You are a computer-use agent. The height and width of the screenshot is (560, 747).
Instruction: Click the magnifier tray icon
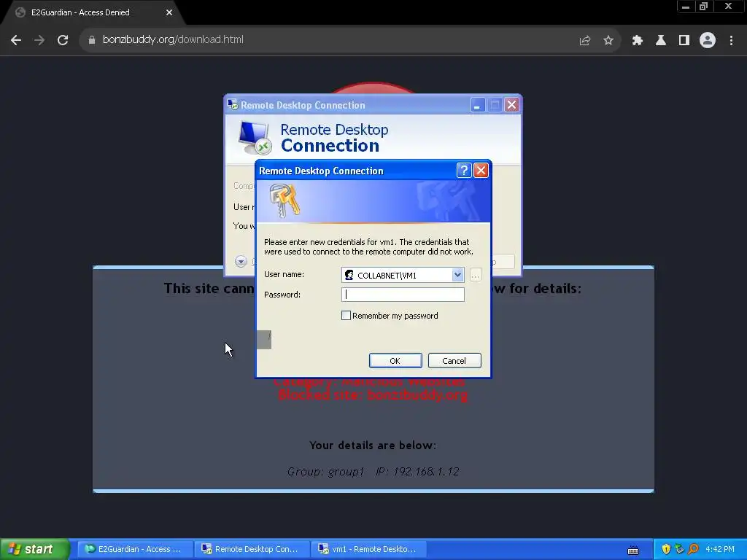click(x=693, y=549)
